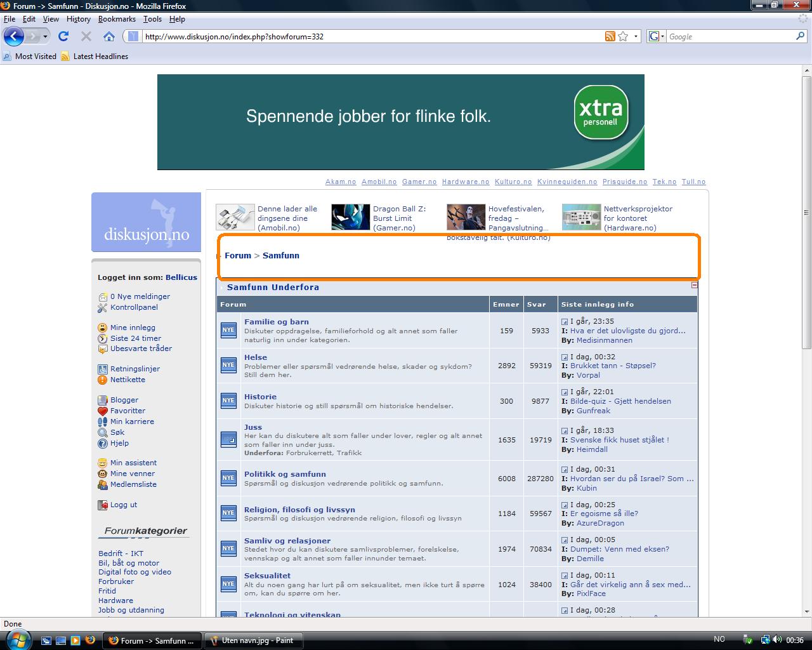Image resolution: width=812 pixels, height=650 pixels.
Task: Click the Blogger icon in sidebar
Action: 103,400
